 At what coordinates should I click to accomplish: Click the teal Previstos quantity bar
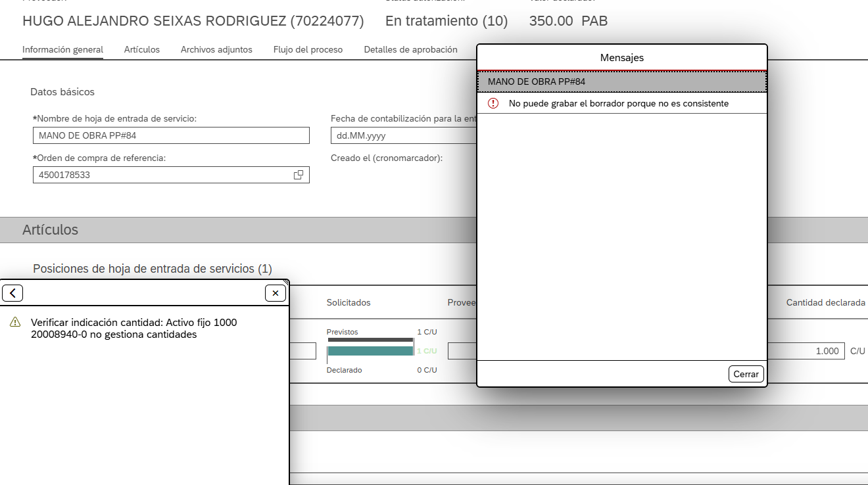pyautogui.click(x=370, y=351)
